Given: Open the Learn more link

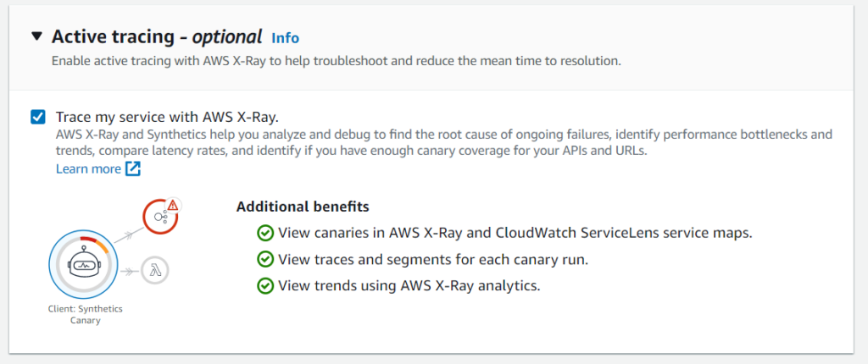Looking at the screenshot, I should click(x=88, y=168).
